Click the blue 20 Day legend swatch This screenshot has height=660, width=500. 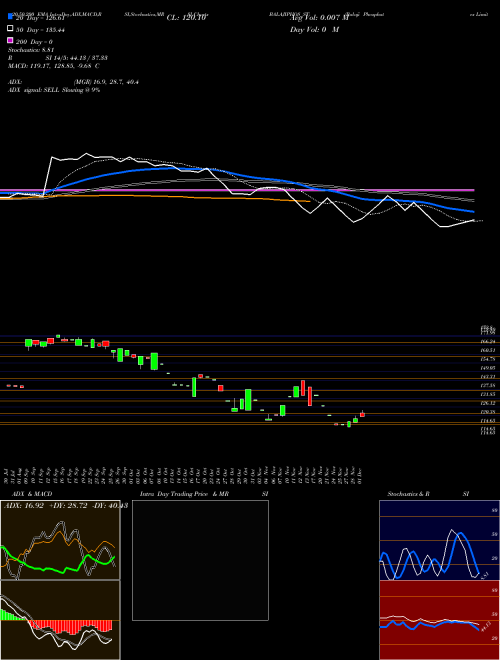point(10,16)
